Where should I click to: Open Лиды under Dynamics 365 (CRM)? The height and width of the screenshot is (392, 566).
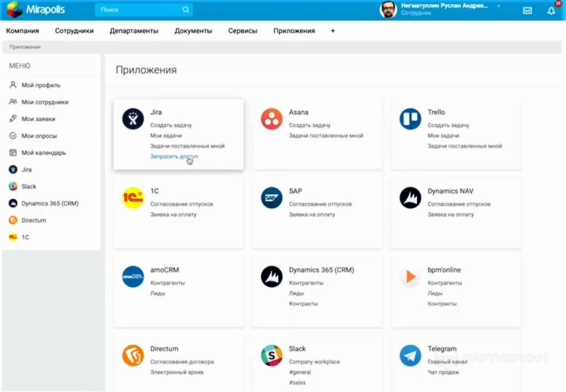point(296,293)
